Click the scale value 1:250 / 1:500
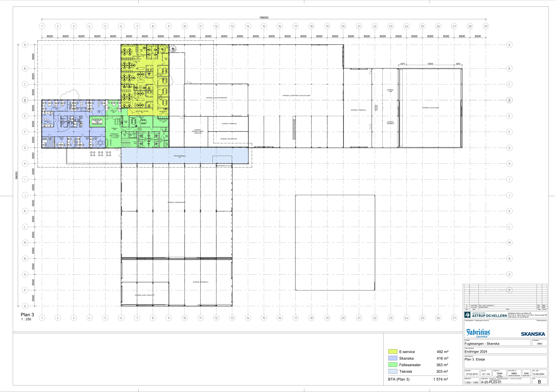This screenshot has width=555, height=392. (471, 383)
